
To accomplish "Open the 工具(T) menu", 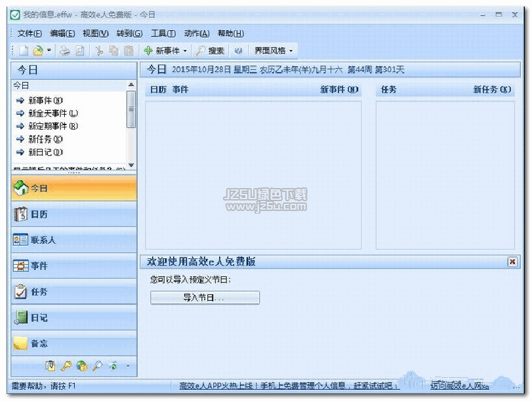I will coord(163,33).
